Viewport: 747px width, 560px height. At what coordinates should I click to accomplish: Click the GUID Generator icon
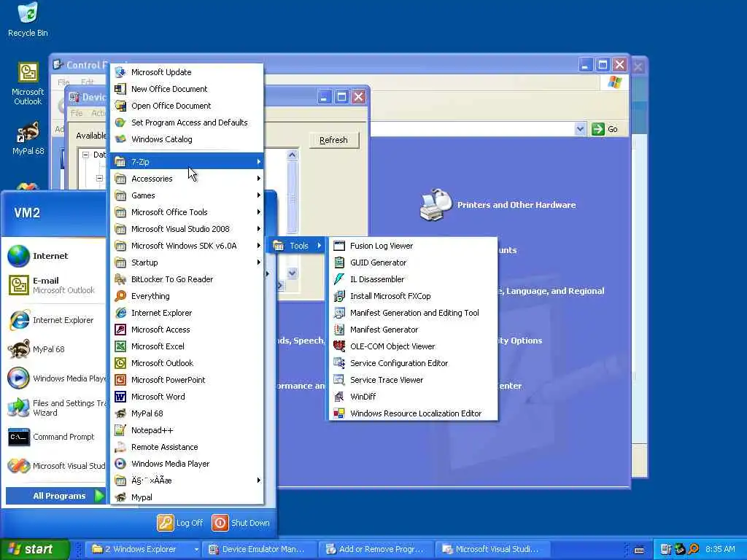tap(339, 262)
